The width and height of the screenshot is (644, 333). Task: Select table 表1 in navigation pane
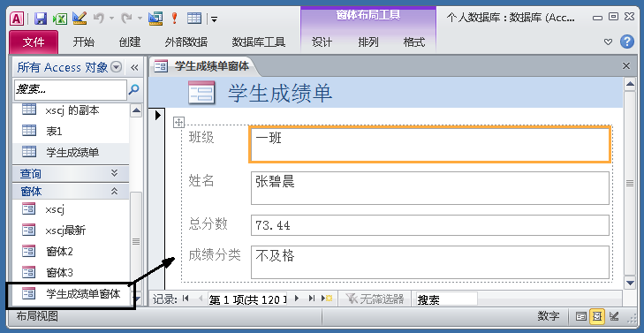coord(71,132)
